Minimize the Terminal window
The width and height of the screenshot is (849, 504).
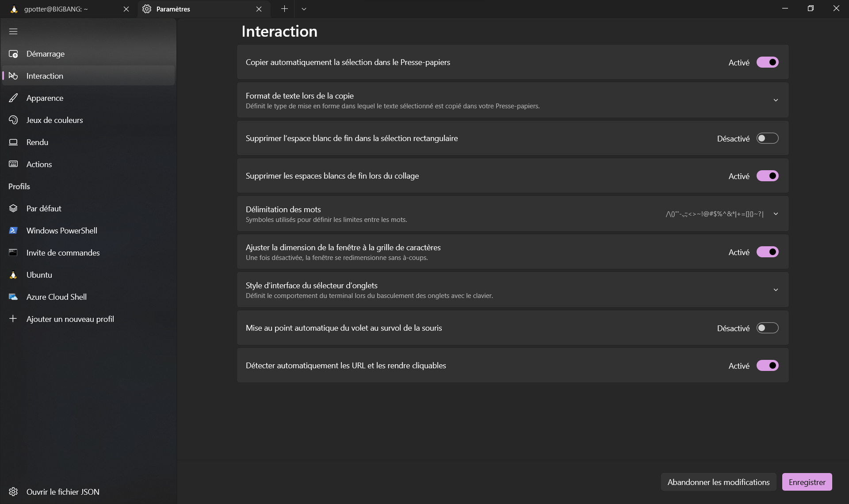click(x=785, y=8)
